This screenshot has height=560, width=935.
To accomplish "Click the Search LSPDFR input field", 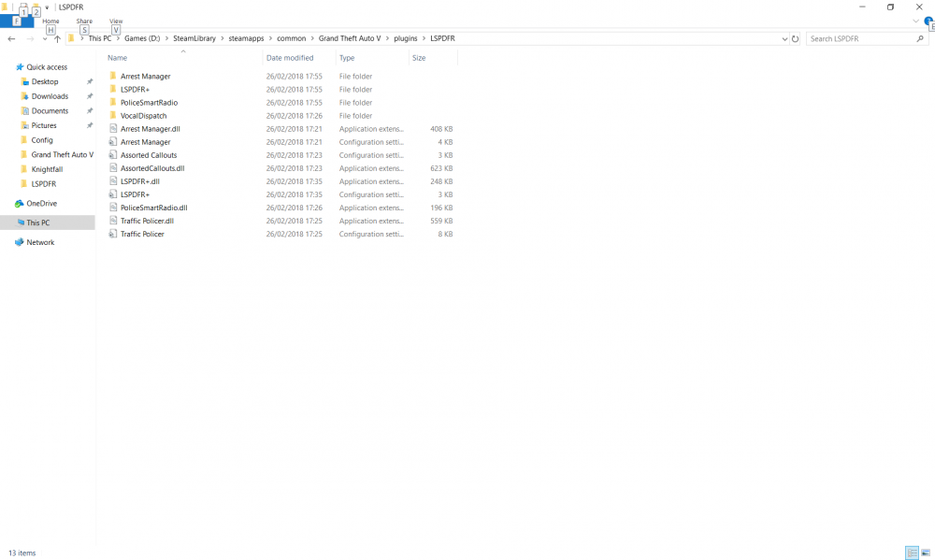I will [862, 38].
